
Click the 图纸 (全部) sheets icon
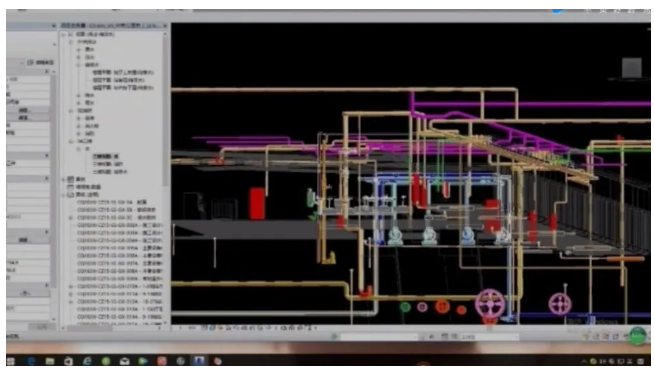(70, 194)
